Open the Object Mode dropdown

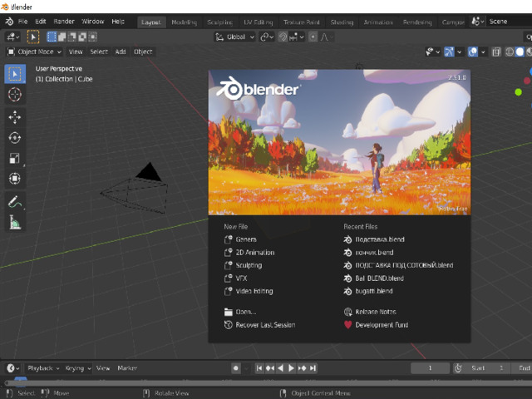click(x=34, y=52)
